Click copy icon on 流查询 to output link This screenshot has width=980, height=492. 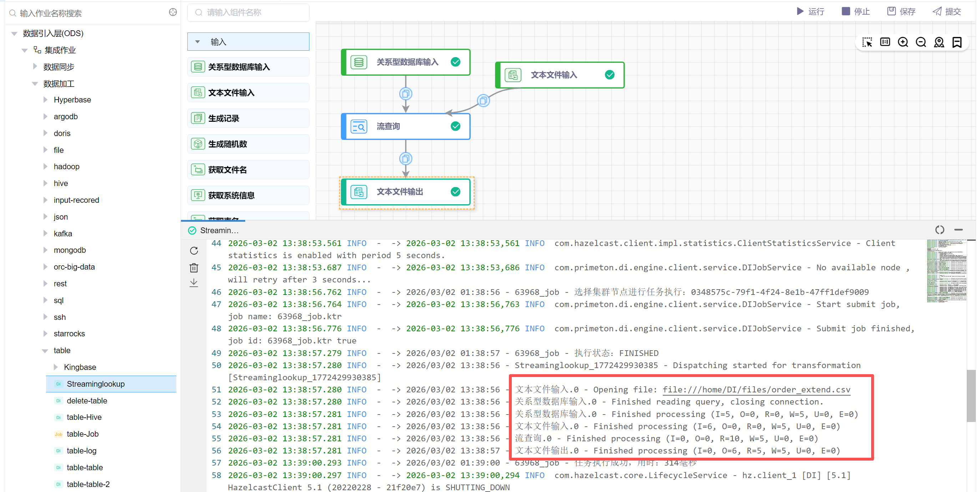(405, 159)
